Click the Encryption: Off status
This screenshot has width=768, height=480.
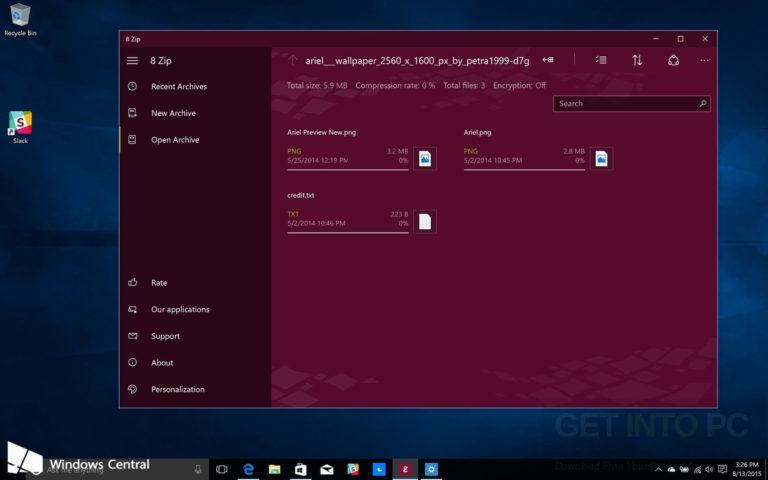click(x=519, y=85)
